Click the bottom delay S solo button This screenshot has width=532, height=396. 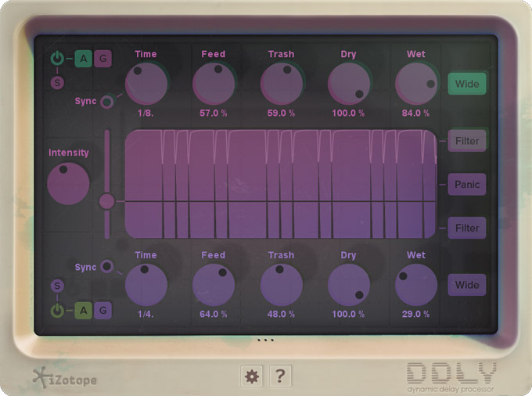point(57,286)
